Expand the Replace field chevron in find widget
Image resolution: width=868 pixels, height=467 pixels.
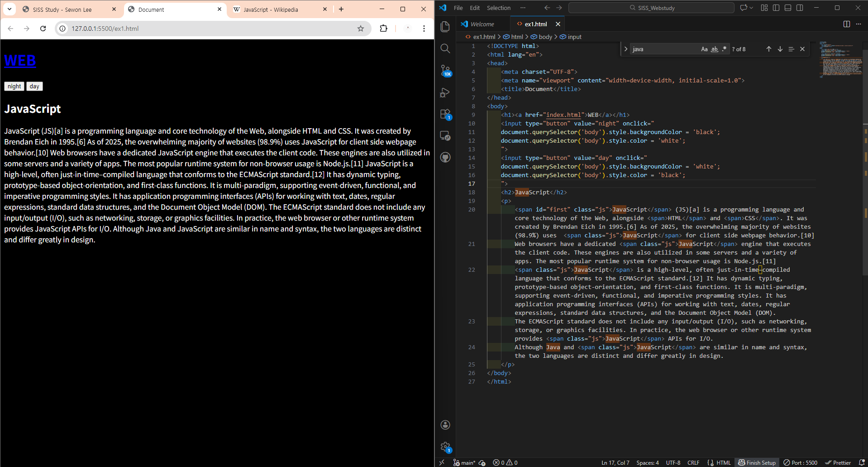tap(626, 49)
